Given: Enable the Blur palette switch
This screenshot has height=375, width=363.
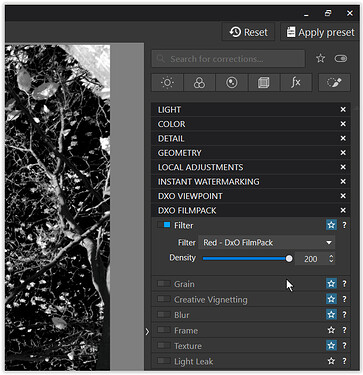Looking at the screenshot, I should (x=164, y=315).
